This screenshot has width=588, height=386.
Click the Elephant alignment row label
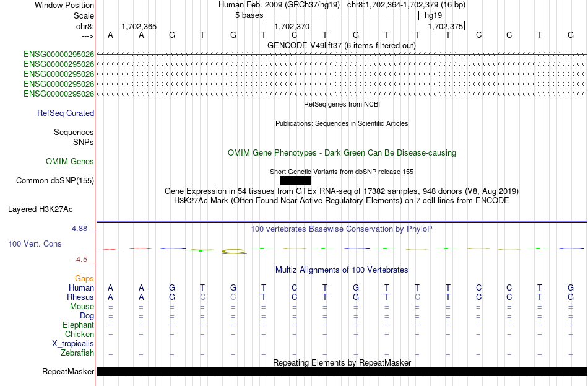[x=78, y=325]
